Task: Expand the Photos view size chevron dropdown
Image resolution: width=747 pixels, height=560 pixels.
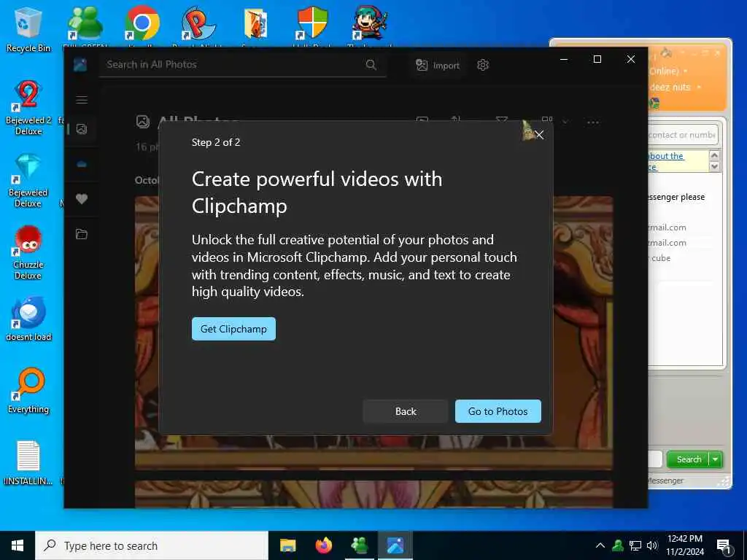Action: (565, 122)
